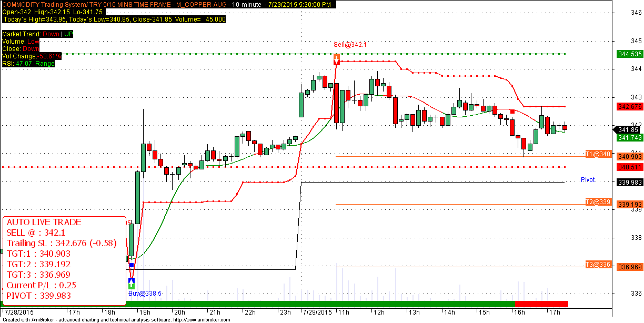Click the red 340.511 price axis tag

pos(629,167)
